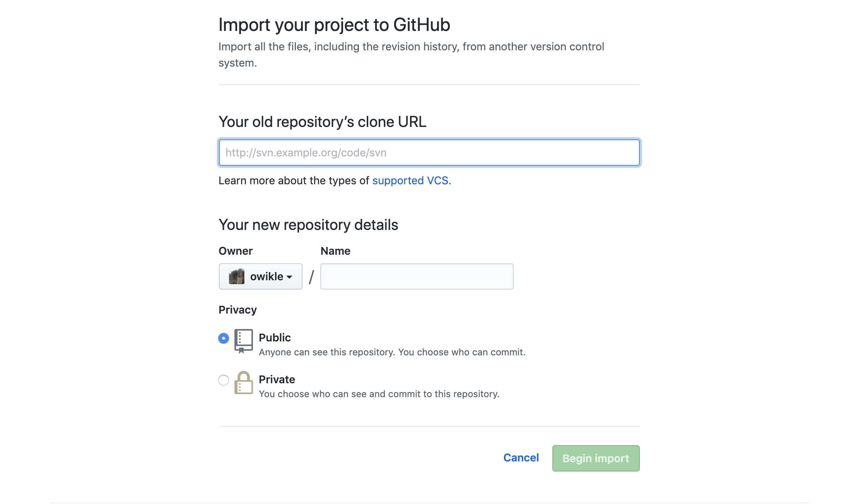Select the Public privacy option
868x504 pixels.
[x=223, y=338]
